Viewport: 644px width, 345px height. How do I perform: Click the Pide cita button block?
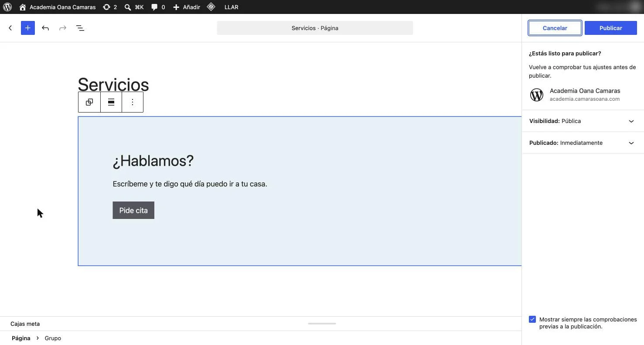pyautogui.click(x=133, y=210)
